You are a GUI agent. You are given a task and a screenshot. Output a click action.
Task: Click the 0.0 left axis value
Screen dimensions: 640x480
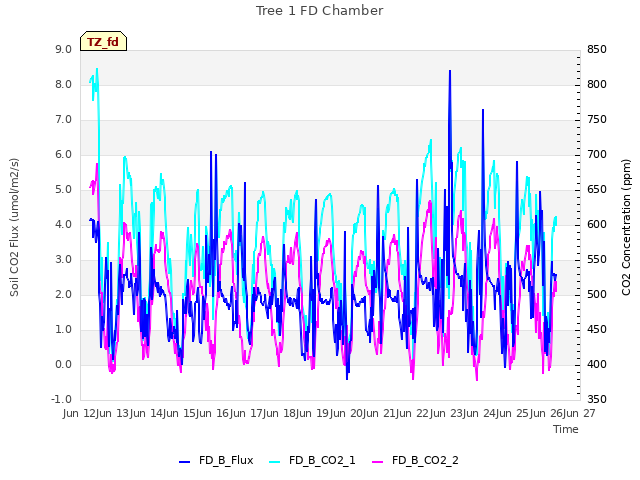[63, 364]
